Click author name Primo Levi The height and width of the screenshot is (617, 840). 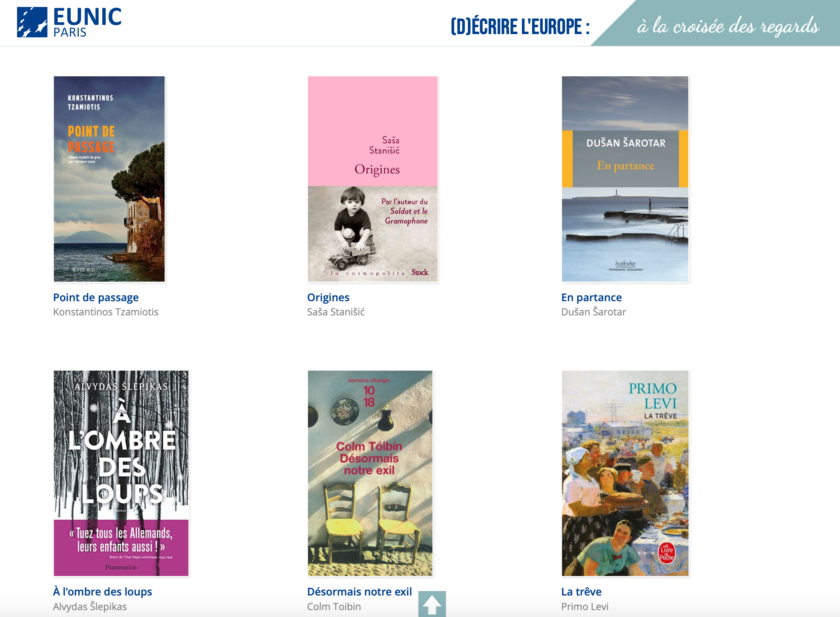[x=585, y=607]
